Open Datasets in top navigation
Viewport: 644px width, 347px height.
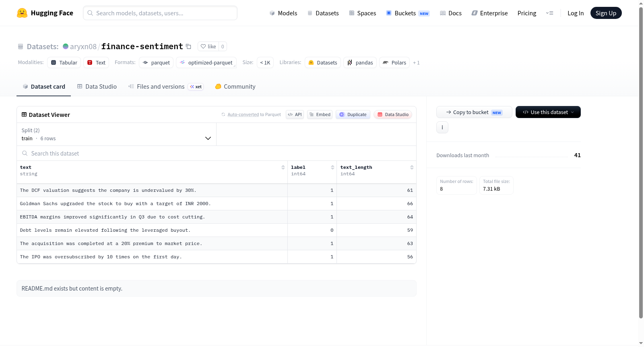[323, 13]
